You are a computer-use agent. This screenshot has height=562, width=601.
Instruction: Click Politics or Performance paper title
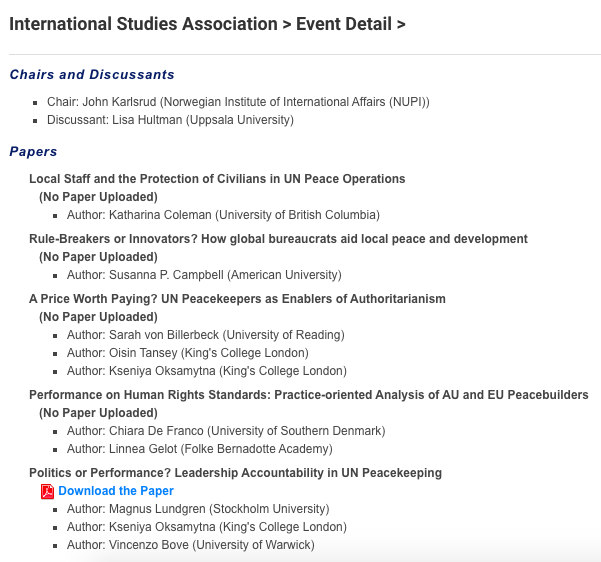pos(235,473)
